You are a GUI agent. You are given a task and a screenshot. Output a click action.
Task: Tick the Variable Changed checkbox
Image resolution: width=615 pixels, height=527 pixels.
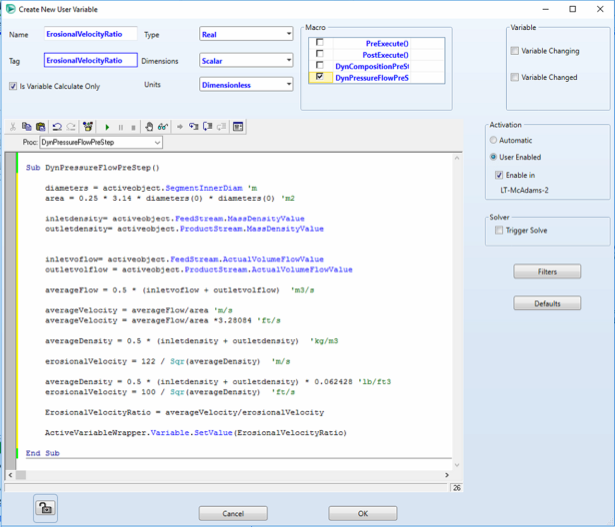[515, 77]
